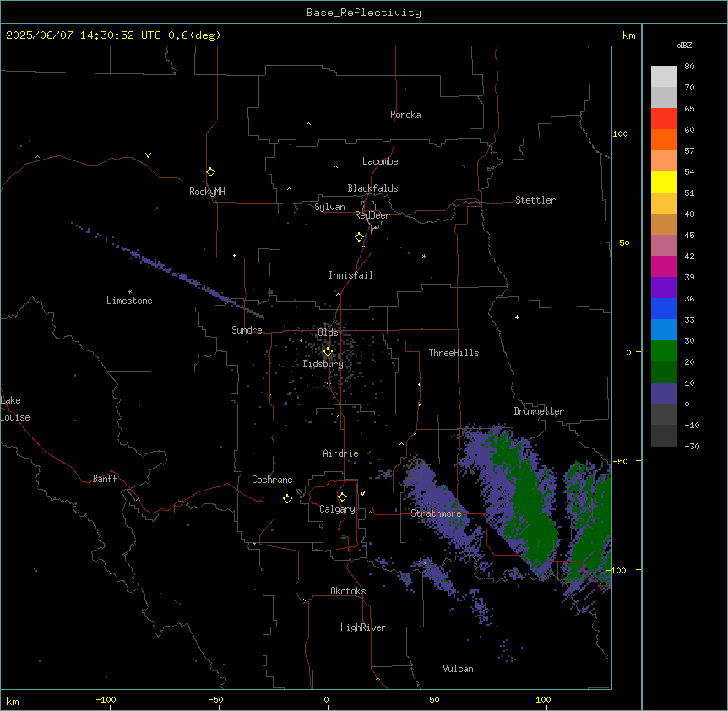The height and width of the screenshot is (711, 728).
Task: Select the RedDeer city label
Action: pos(372,215)
